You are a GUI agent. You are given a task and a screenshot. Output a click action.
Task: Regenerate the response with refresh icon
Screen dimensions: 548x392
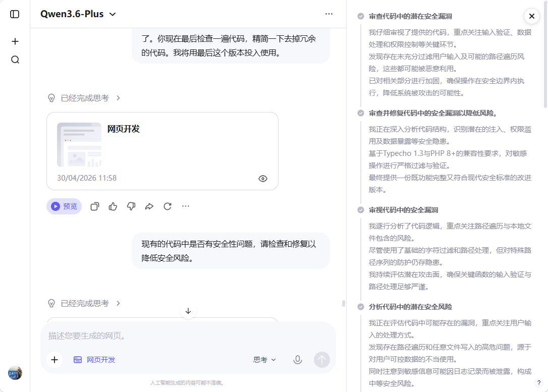(168, 206)
